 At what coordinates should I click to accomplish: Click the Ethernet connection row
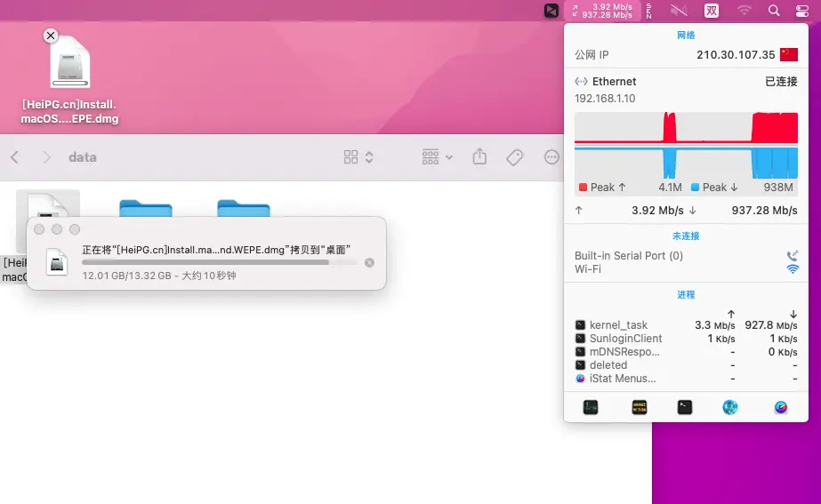pos(686,82)
